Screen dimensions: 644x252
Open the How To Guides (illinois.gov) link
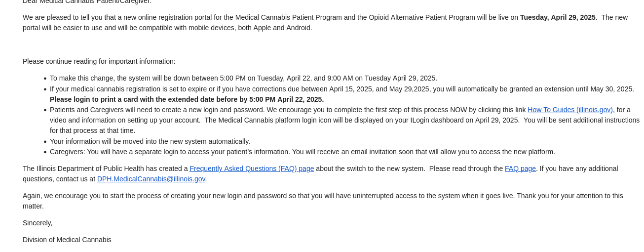(x=570, y=110)
